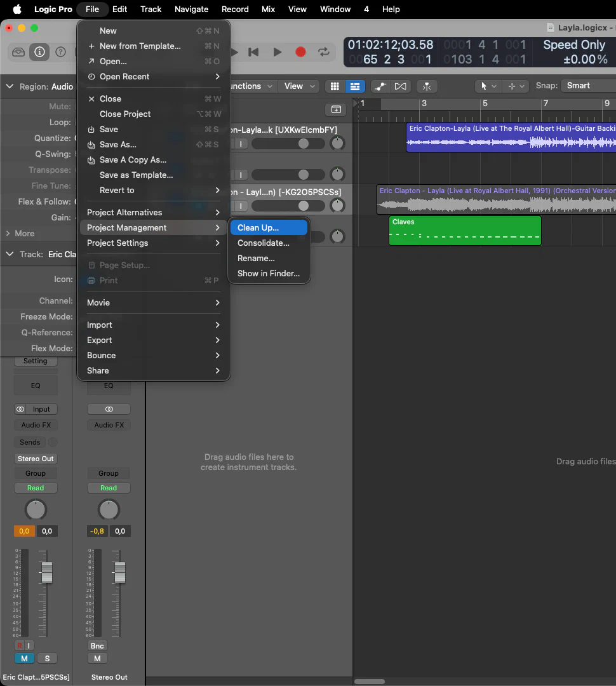Click the Sends slot
The width and height of the screenshot is (616, 686).
[30, 442]
